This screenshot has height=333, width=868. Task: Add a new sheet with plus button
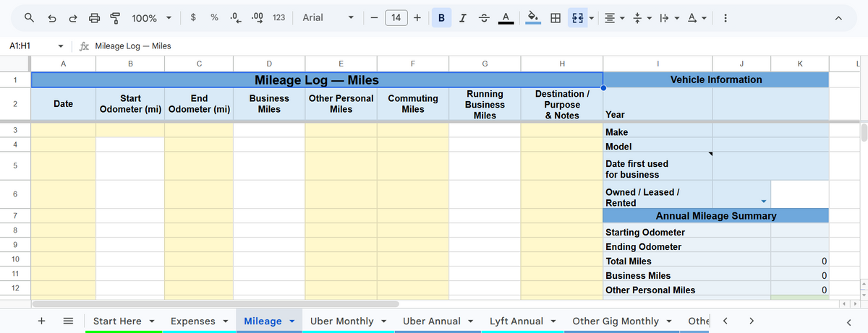coord(42,321)
